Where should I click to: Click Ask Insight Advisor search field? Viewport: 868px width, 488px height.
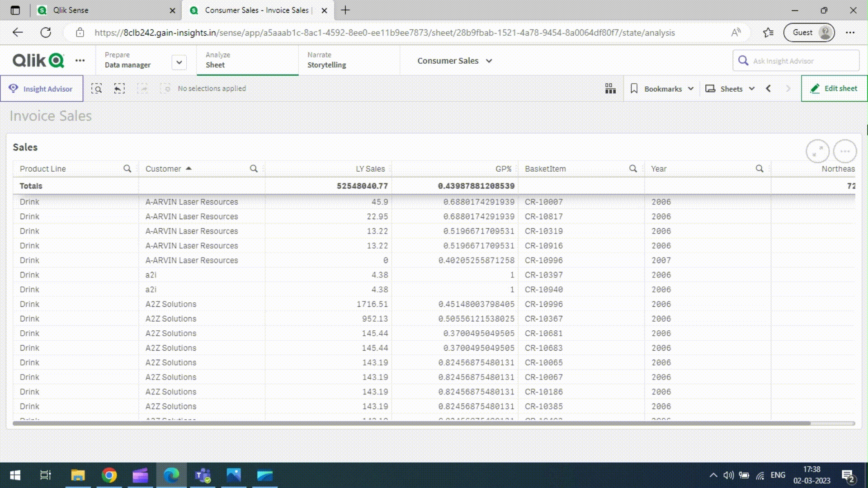click(796, 61)
